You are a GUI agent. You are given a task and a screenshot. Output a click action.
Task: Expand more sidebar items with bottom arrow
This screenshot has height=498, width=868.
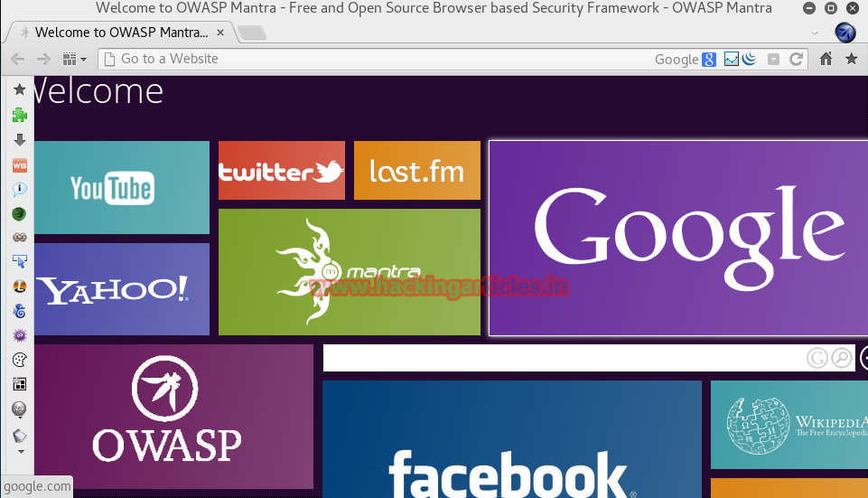click(x=21, y=452)
